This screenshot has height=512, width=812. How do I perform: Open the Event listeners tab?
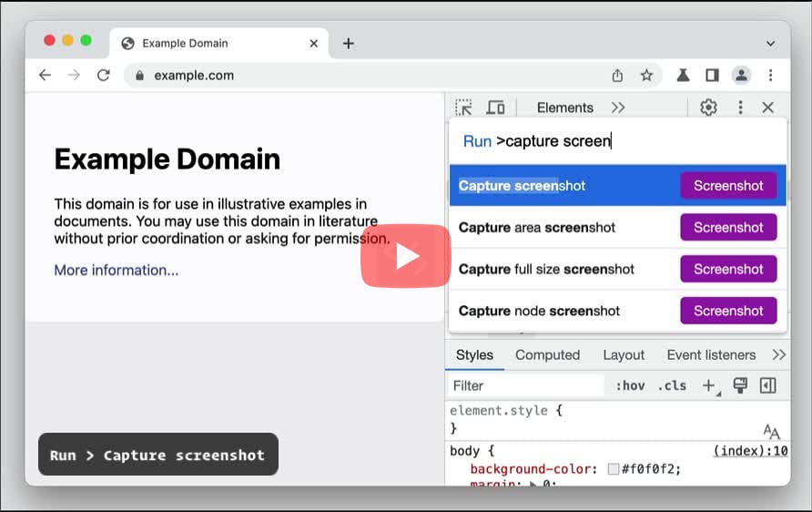click(711, 355)
